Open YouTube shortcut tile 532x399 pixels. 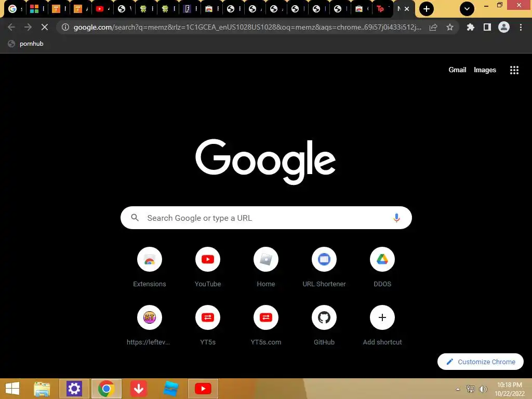coord(208,268)
